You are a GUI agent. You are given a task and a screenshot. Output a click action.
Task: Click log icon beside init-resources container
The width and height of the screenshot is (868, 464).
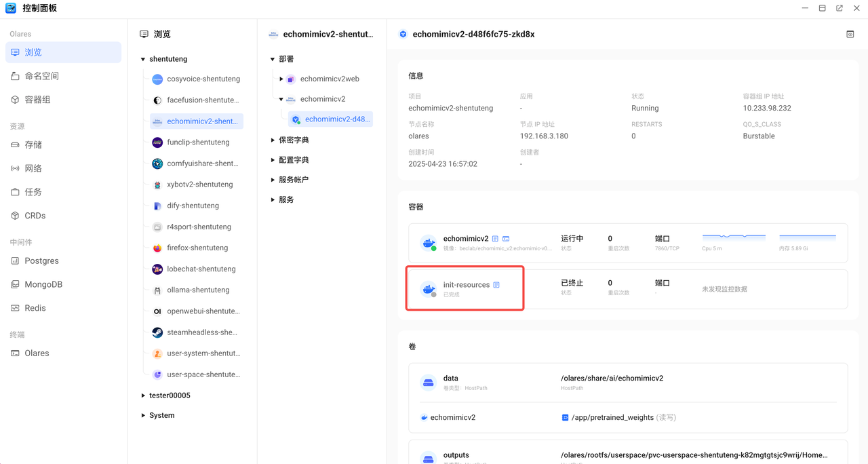click(496, 285)
